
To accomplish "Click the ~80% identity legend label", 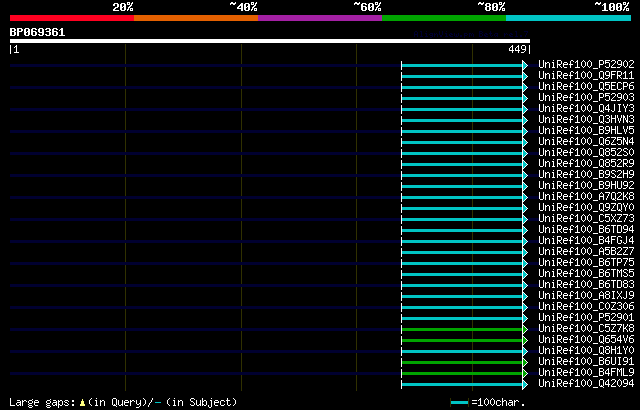I will click(x=492, y=7).
